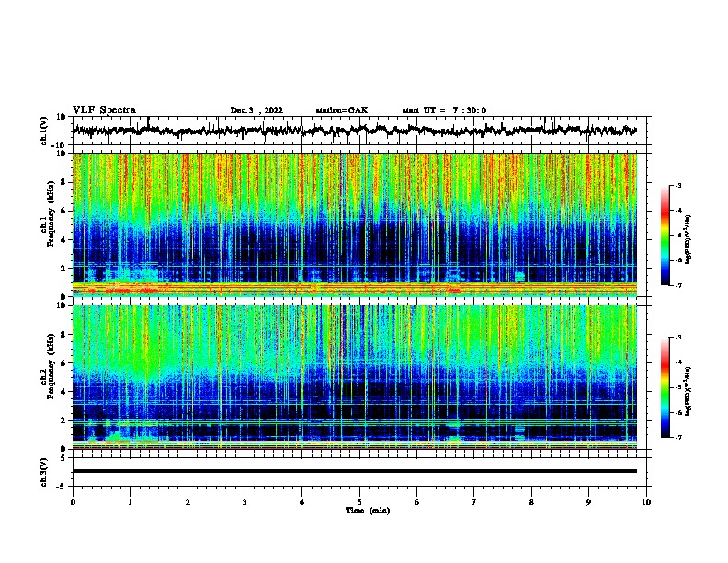The height and width of the screenshot is (563, 728).
Task: Click the flat black ch.3 voltage line
Action: coord(355,471)
